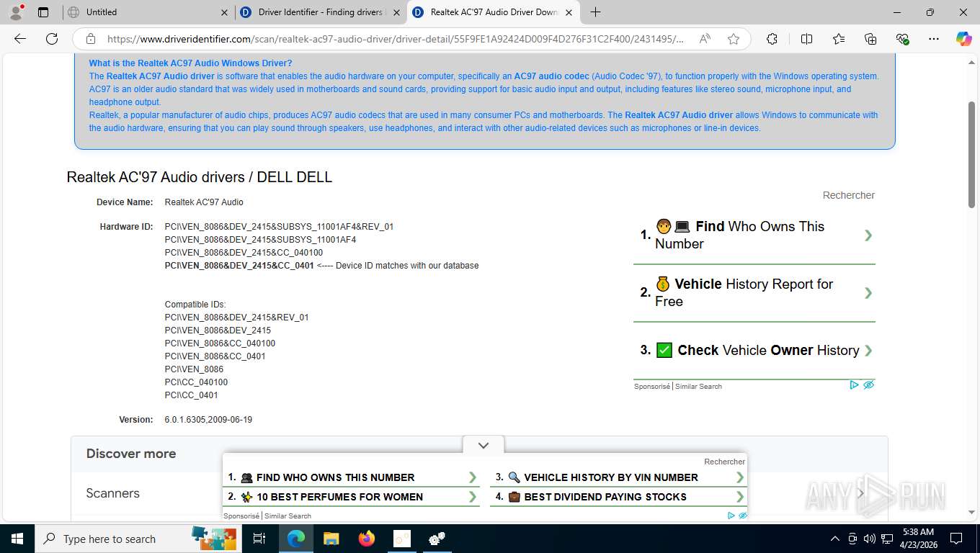Click version text 6.0.1.6305,2009-06-19
The image size is (980, 553).
[x=208, y=420]
